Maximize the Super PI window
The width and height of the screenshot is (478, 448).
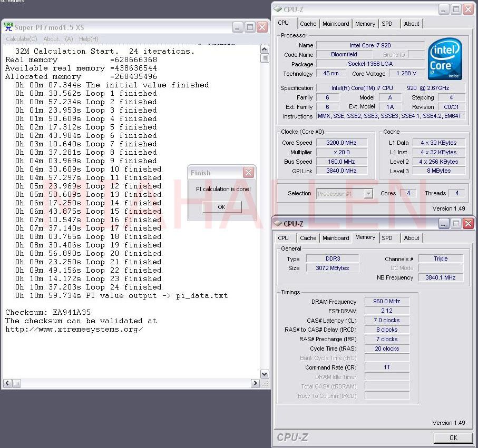click(250, 27)
